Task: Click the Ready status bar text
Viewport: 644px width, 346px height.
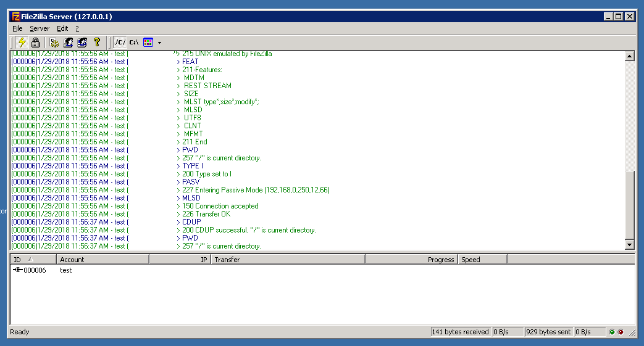Action: tap(20, 332)
